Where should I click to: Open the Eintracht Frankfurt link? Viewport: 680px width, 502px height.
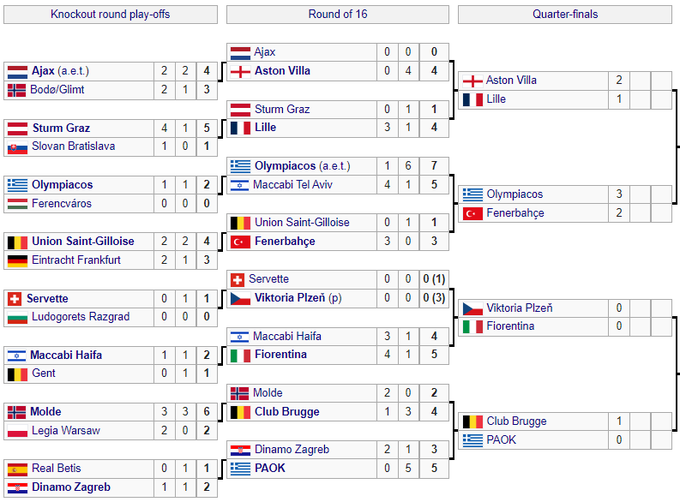[77, 260]
